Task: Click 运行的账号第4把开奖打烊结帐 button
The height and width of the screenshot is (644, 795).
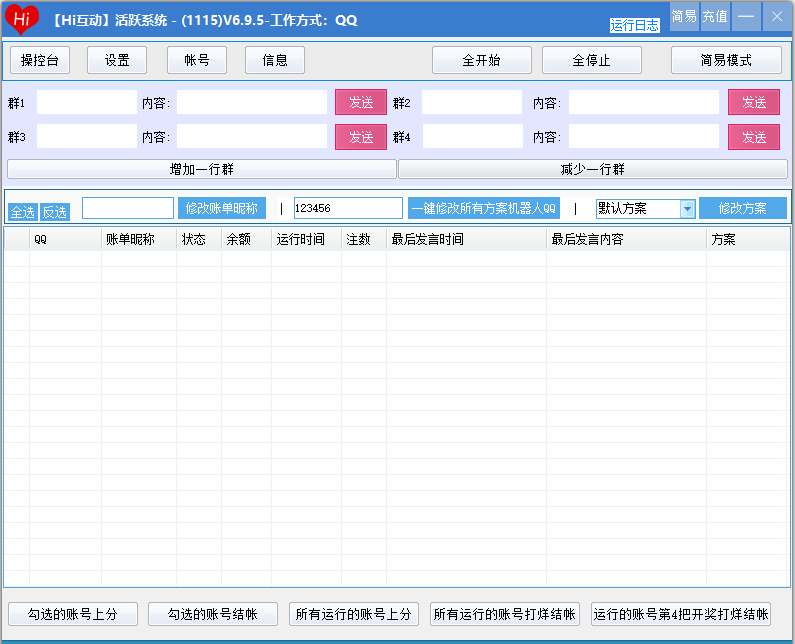Action: point(681,614)
